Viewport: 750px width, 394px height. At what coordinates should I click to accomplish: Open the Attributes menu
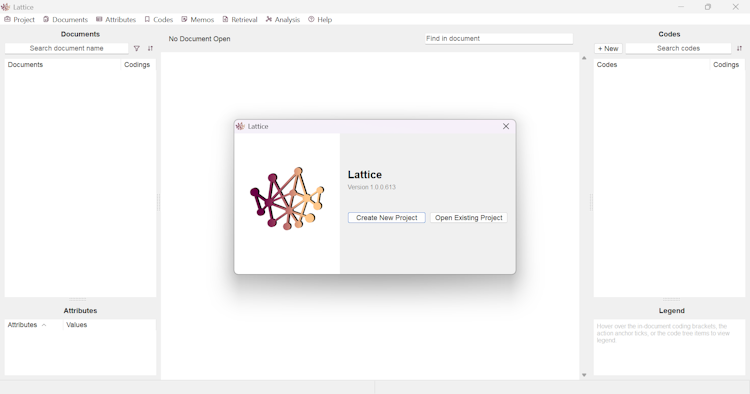pyautogui.click(x=116, y=20)
